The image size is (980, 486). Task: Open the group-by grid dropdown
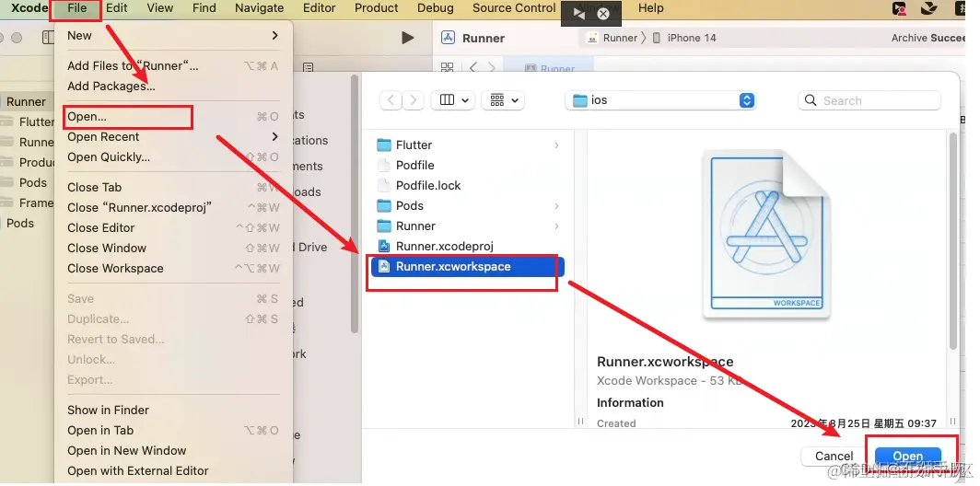pos(503,100)
